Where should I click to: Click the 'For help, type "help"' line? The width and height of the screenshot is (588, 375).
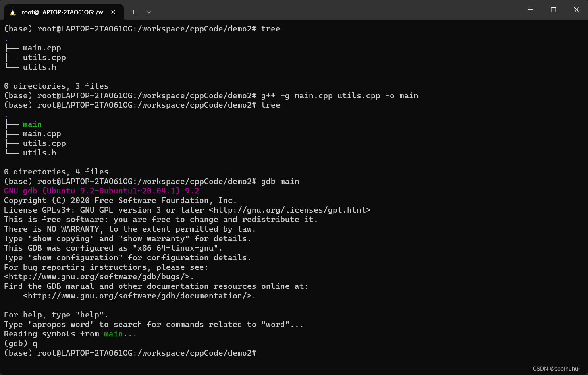pos(56,315)
